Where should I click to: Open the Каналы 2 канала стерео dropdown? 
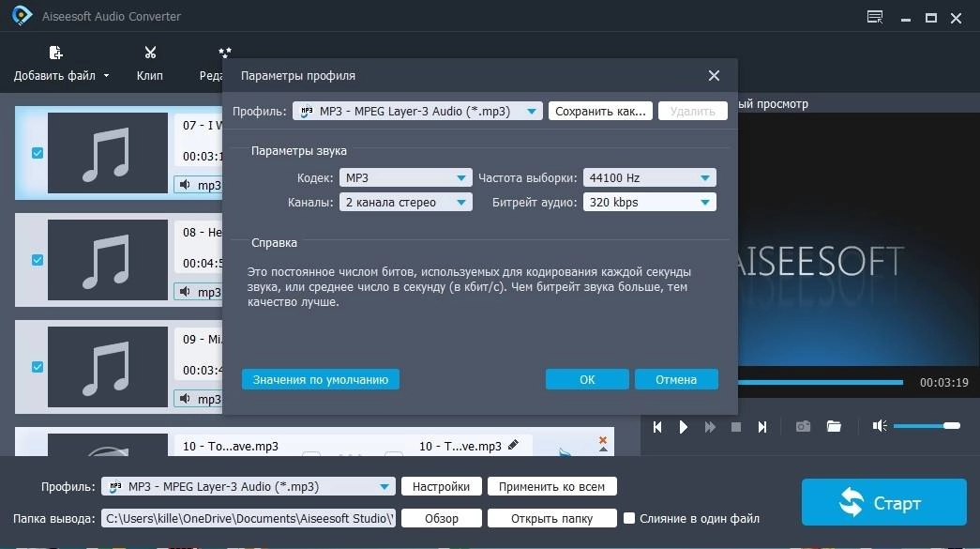pos(406,202)
